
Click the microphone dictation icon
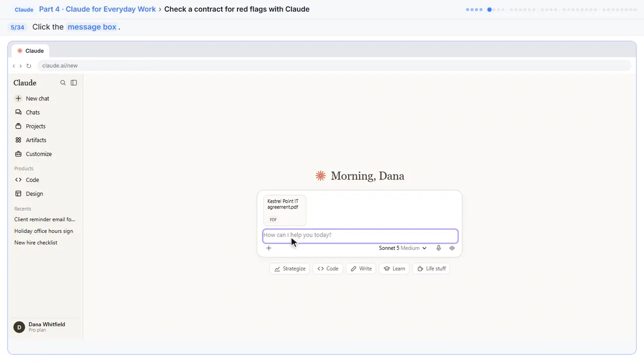tap(439, 248)
